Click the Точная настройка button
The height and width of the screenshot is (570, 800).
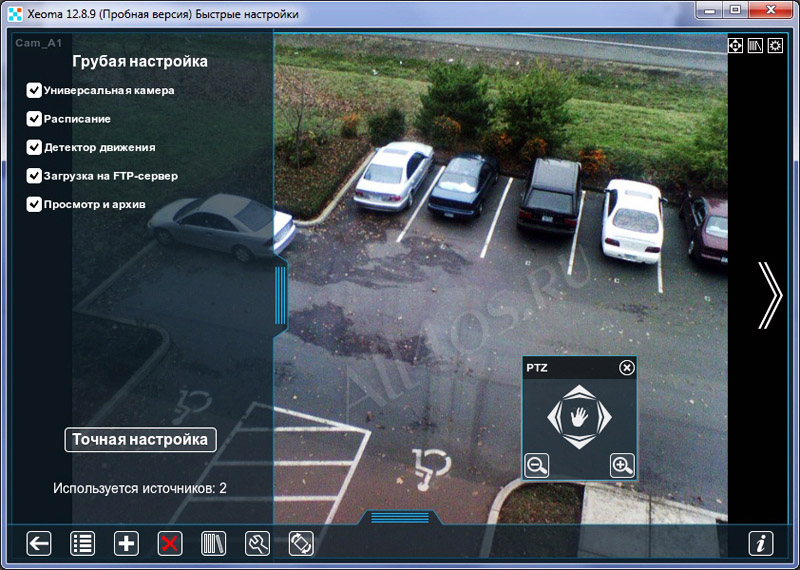pos(140,440)
